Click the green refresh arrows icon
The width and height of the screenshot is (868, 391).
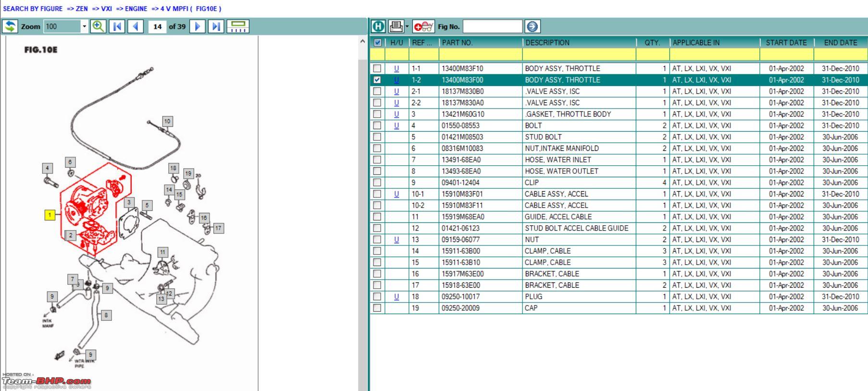(10, 26)
